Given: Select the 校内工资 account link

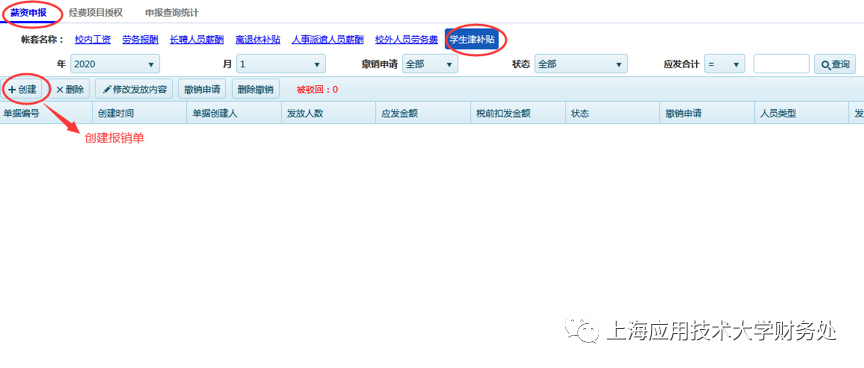Looking at the screenshot, I should pos(93,39).
